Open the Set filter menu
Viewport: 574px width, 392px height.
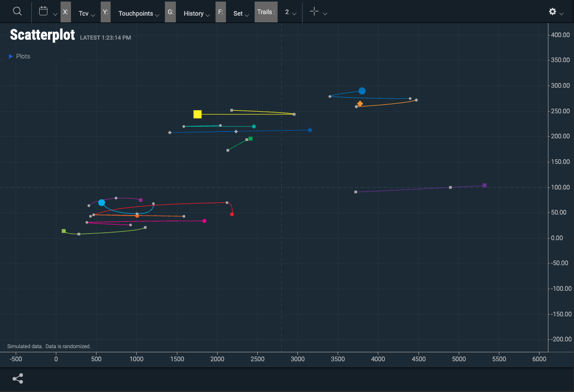coord(240,14)
